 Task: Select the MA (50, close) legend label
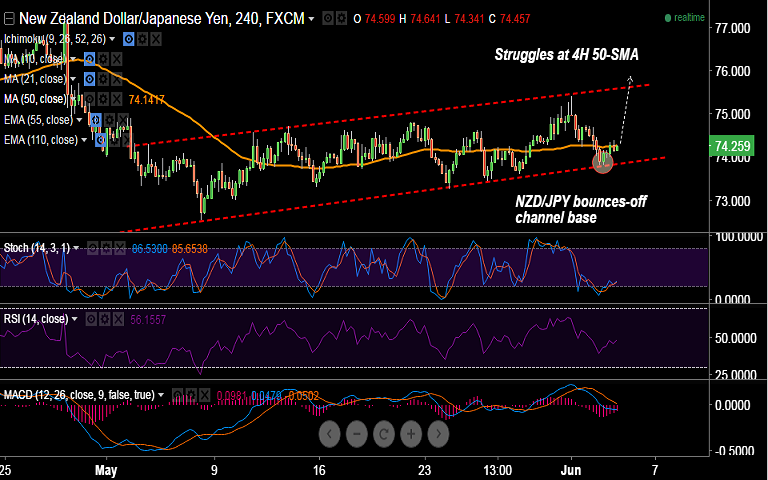pos(35,99)
